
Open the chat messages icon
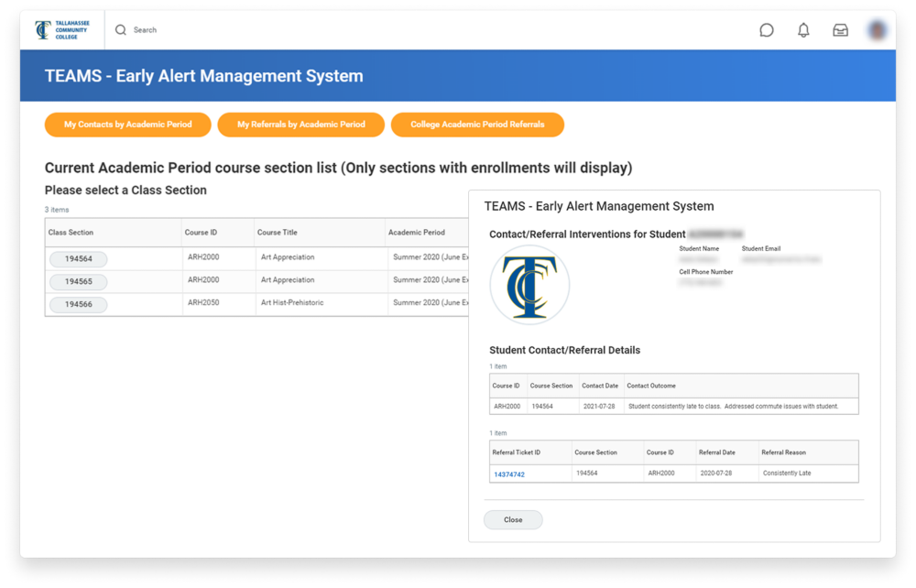click(767, 30)
